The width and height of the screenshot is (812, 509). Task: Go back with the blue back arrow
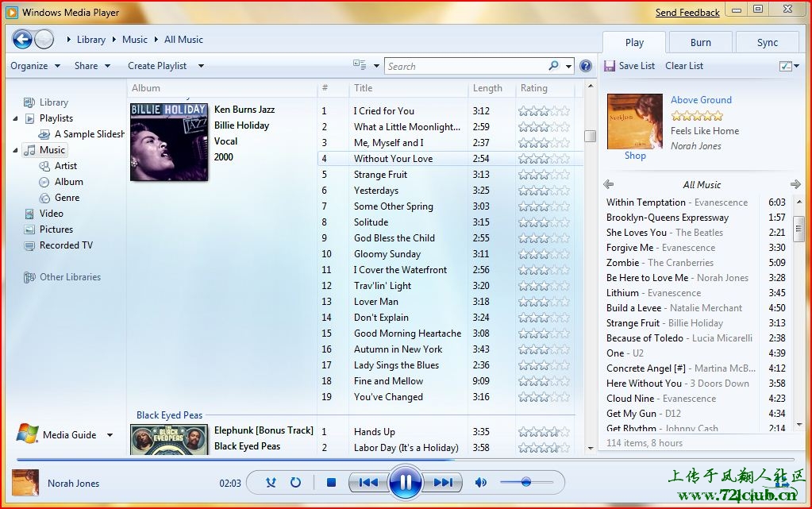[x=22, y=40]
